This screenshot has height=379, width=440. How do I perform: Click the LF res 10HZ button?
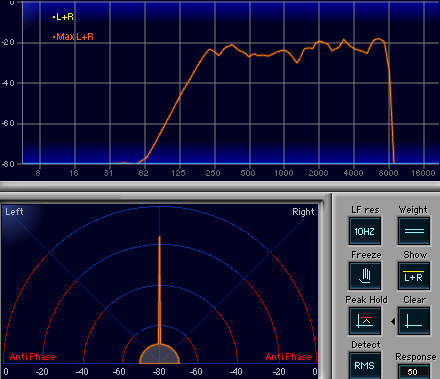point(365,231)
